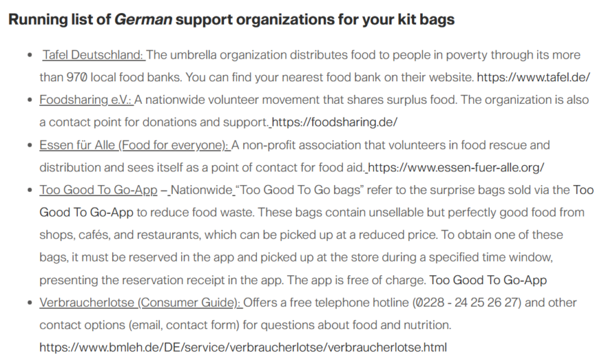Click the https://www.tafel.de/ URL
Viewport: 615px width, 364px height.
533,78
